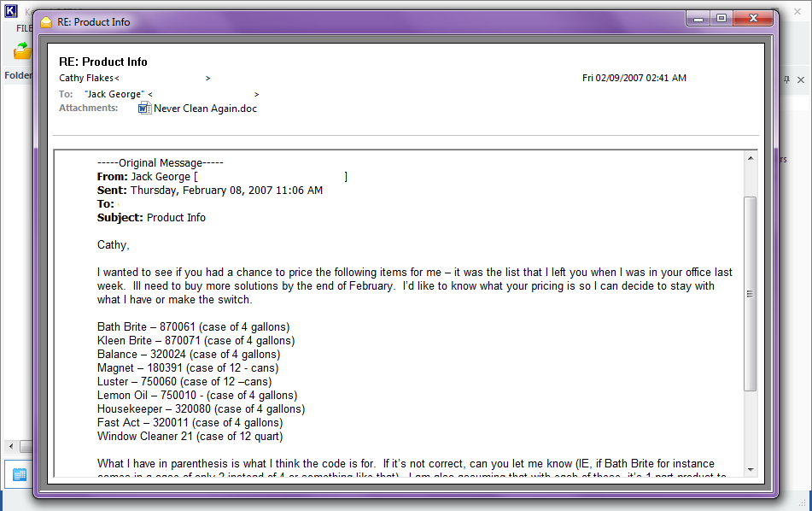Click the From: Jack George line
Screen dimensions: 812x511
(x=222, y=177)
